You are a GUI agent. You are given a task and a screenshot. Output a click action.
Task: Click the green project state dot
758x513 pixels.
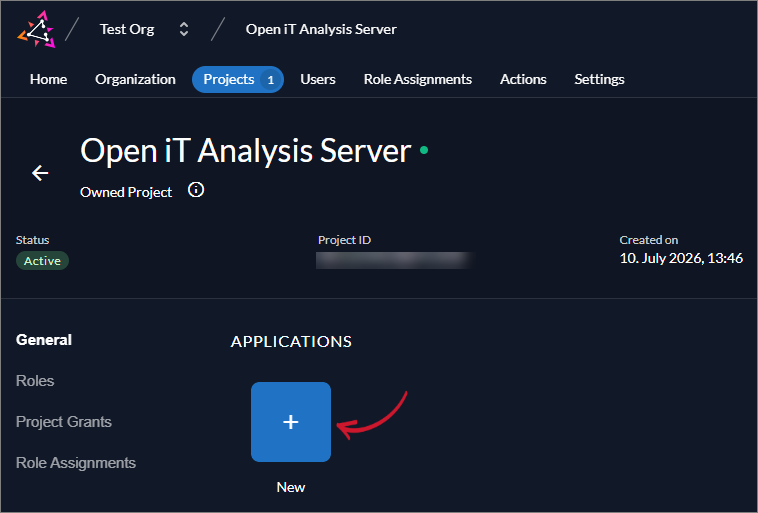tap(424, 150)
